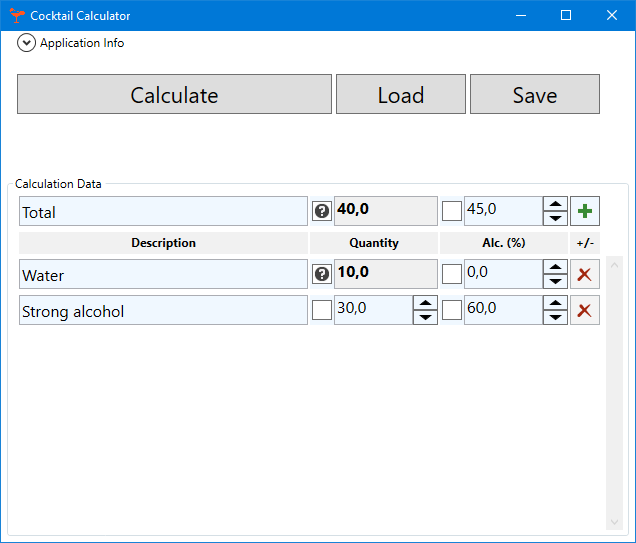Click the Alc. (%) column header
The height and width of the screenshot is (543, 636).
(x=504, y=243)
